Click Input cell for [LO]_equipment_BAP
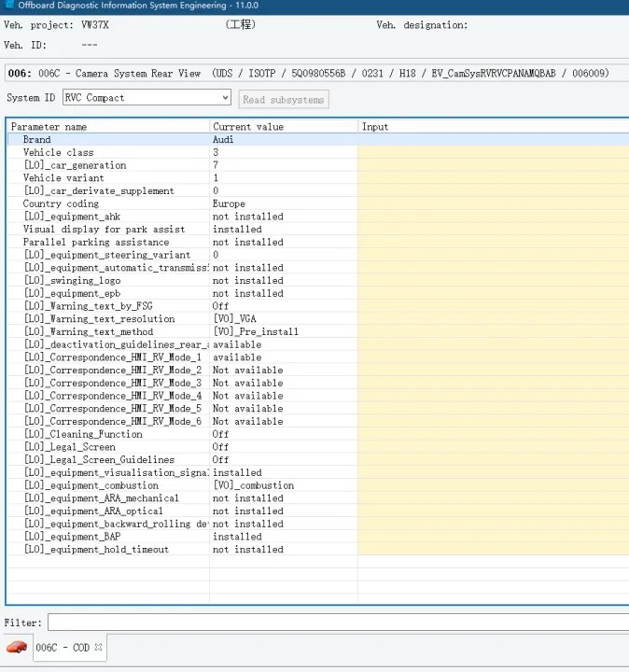Screen dimensions: 629x672 click(493, 537)
